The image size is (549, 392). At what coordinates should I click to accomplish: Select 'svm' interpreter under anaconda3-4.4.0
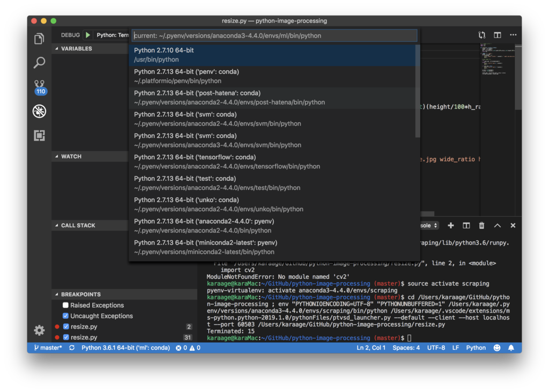[x=272, y=140]
